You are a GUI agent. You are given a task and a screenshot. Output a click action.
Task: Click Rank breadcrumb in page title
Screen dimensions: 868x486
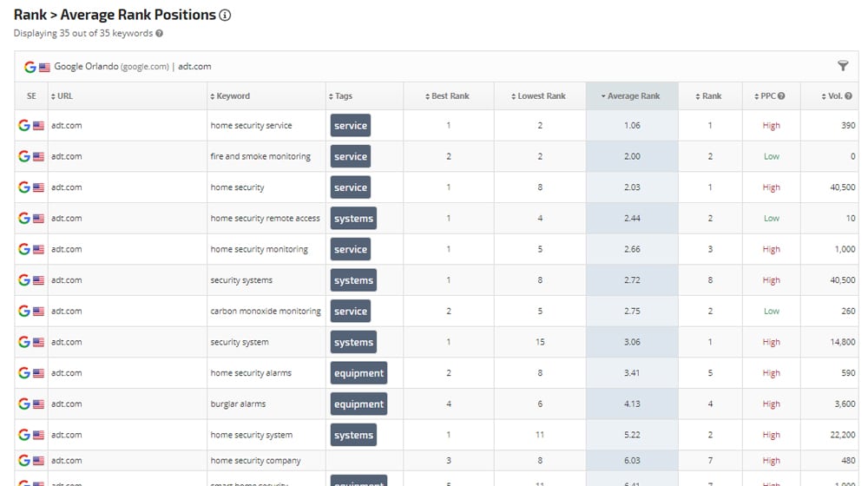[30, 15]
